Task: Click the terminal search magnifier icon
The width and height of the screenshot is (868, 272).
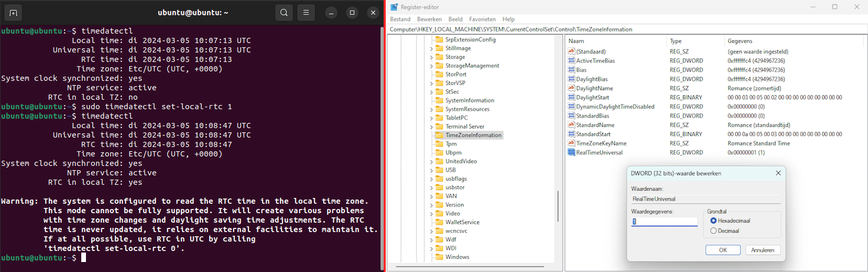Action: tap(284, 13)
